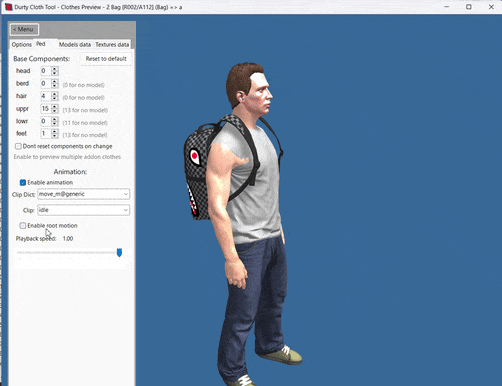
Task: Open the Textures data tab
Action: pos(112,44)
